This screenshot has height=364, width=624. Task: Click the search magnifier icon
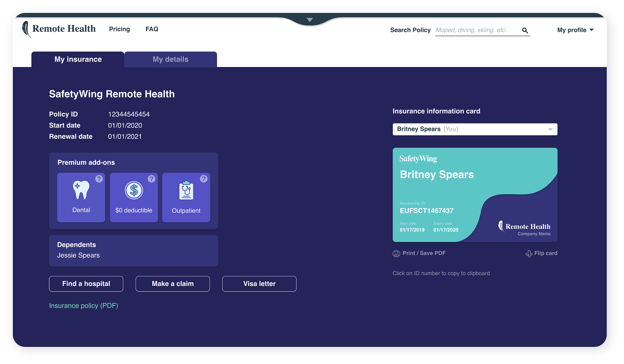tap(525, 30)
